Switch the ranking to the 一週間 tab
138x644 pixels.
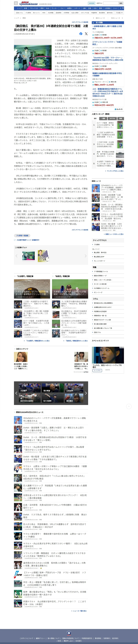pos(103,118)
